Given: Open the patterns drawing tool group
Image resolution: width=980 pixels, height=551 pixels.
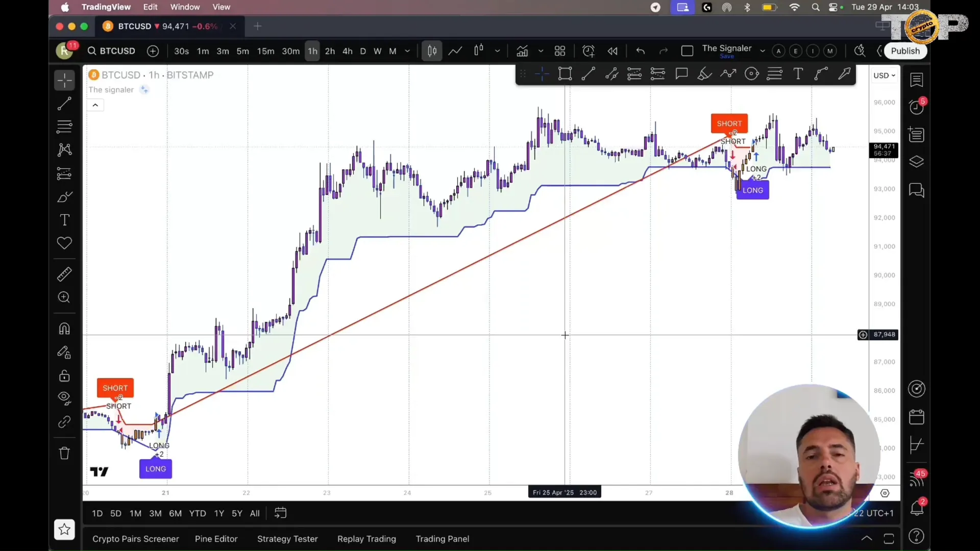Looking at the screenshot, I should pyautogui.click(x=64, y=149).
